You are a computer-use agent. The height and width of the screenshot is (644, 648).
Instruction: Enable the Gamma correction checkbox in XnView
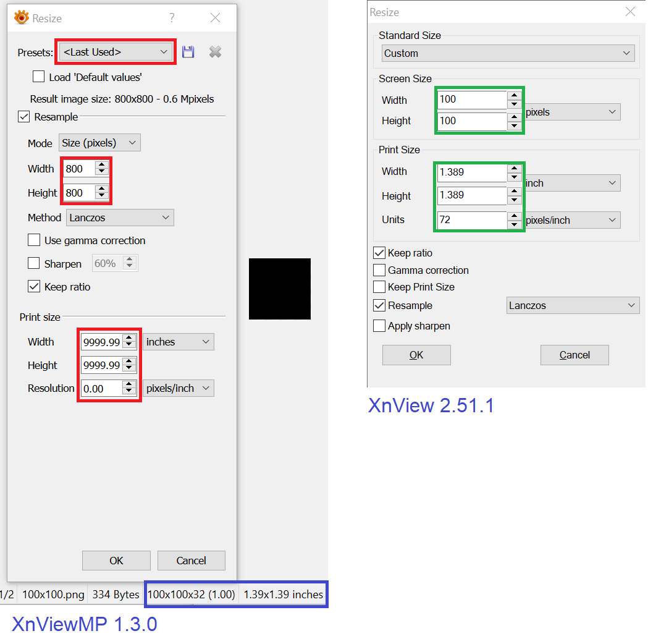click(379, 270)
